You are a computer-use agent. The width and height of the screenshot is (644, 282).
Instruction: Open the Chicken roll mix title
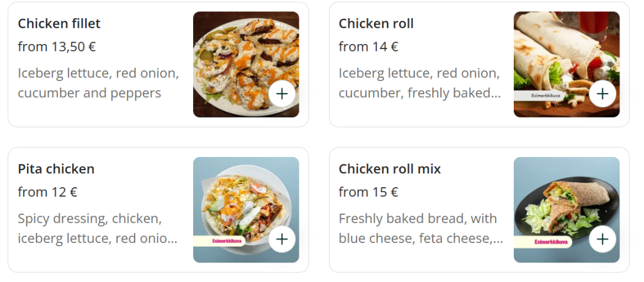pyautogui.click(x=390, y=169)
